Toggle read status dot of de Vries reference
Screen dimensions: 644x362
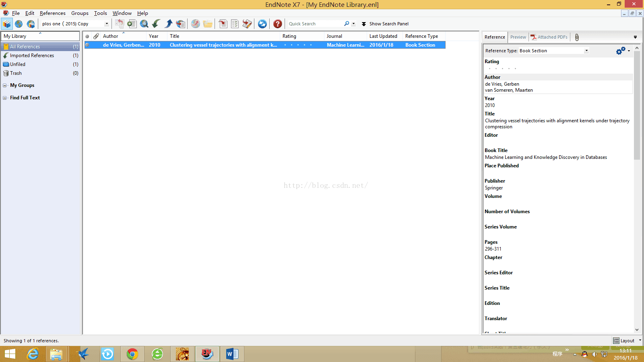(87, 45)
